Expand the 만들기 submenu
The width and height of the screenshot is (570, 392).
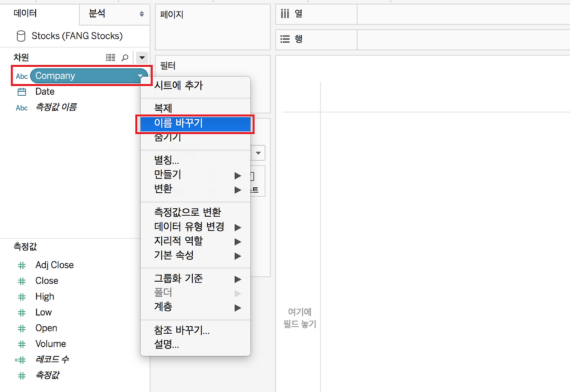tap(195, 174)
